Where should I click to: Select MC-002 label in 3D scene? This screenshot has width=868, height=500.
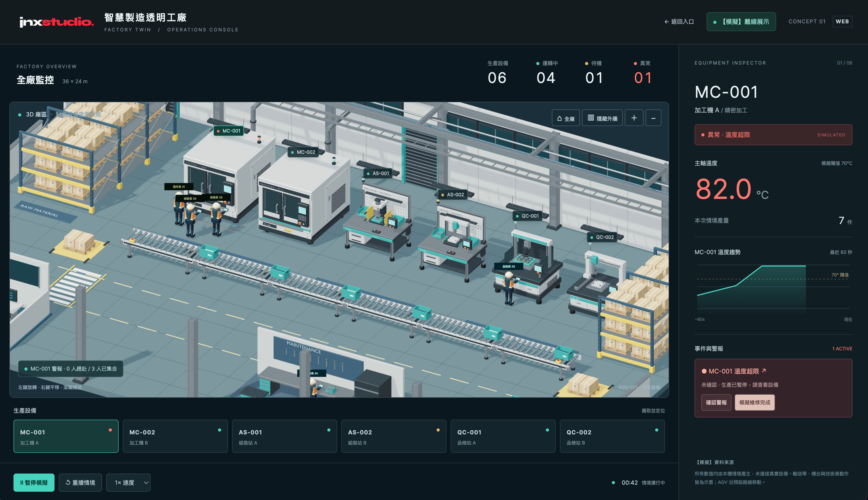click(x=303, y=152)
